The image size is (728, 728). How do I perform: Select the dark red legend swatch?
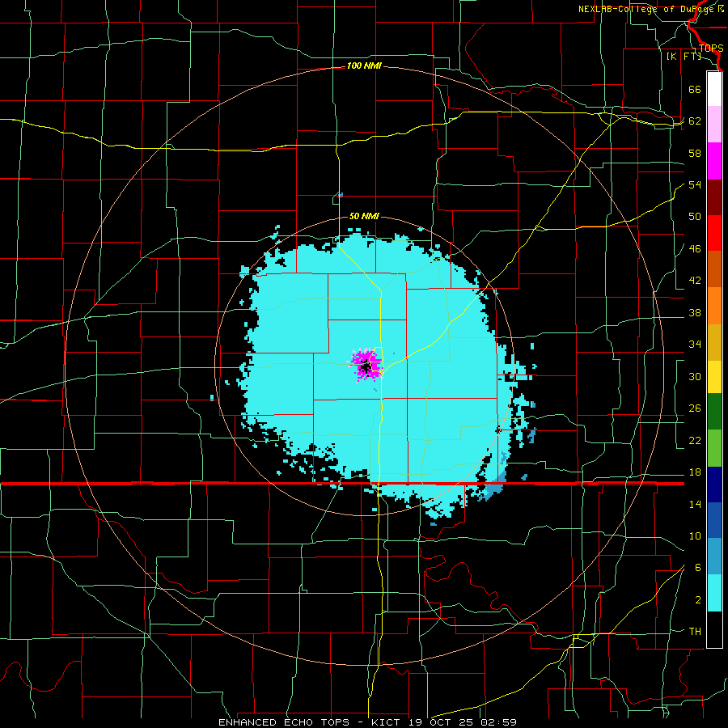pos(714,197)
